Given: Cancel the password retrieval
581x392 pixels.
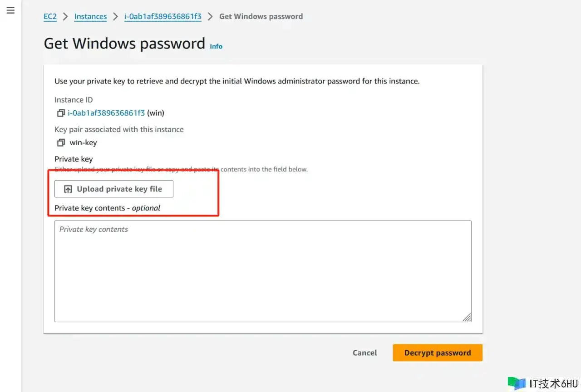Looking at the screenshot, I should 364,353.
